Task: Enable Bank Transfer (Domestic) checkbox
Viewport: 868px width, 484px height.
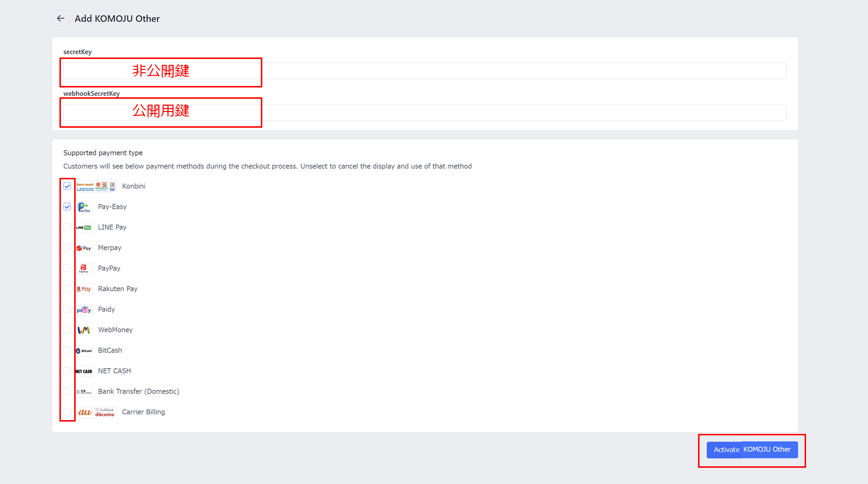Action: pos(67,392)
